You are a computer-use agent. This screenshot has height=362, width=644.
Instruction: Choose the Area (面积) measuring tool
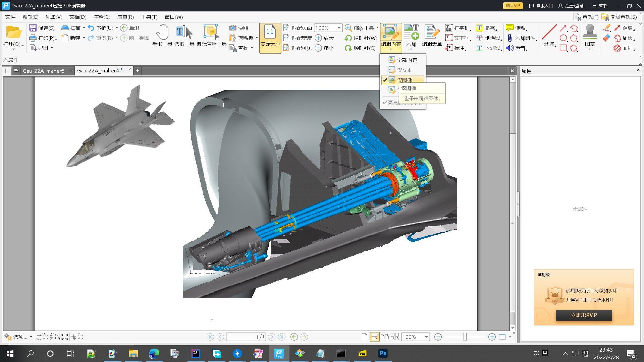tap(624, 48)
